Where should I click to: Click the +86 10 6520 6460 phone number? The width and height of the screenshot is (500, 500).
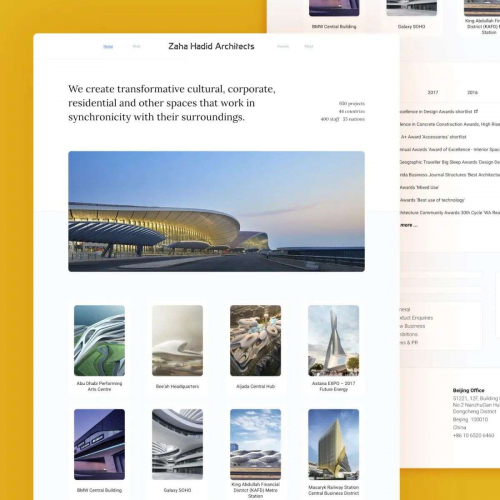(473, 435)
